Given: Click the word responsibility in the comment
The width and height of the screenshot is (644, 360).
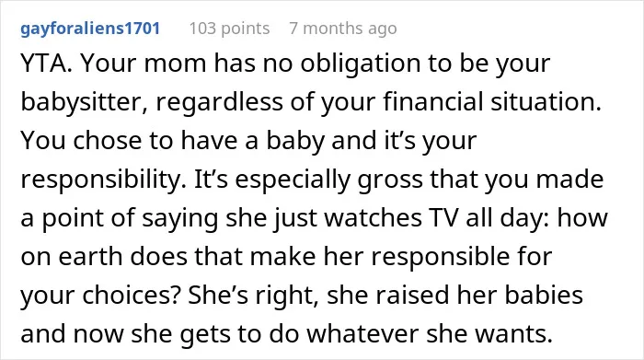Looking at the screenshot, I should pyautogui.click(x=98, y=180).
